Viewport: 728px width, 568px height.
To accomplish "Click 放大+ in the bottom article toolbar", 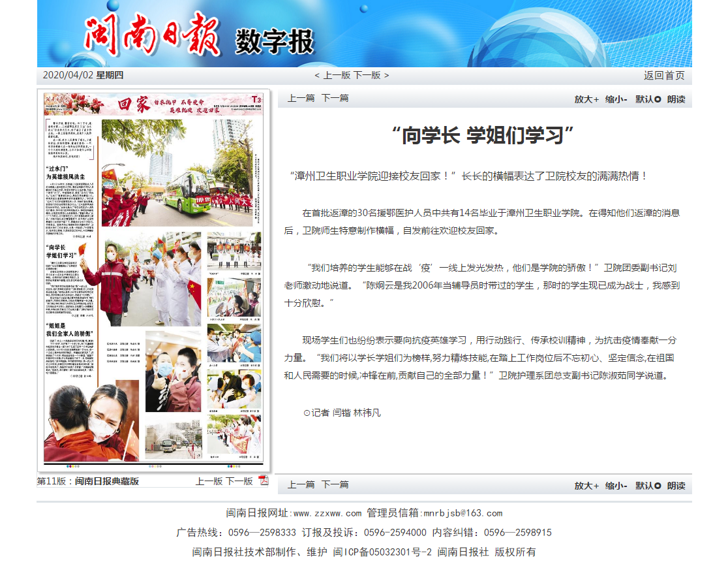I will (586, 485).
